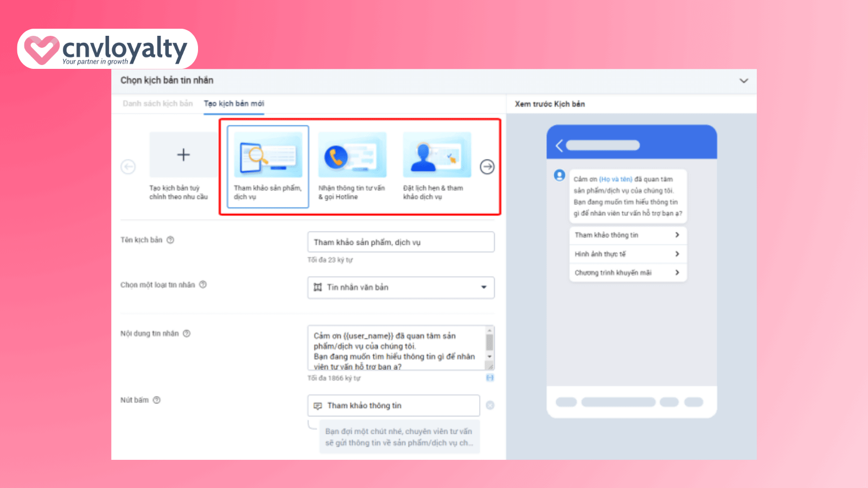Click the right arrow to see more templates

pos(487,167)
